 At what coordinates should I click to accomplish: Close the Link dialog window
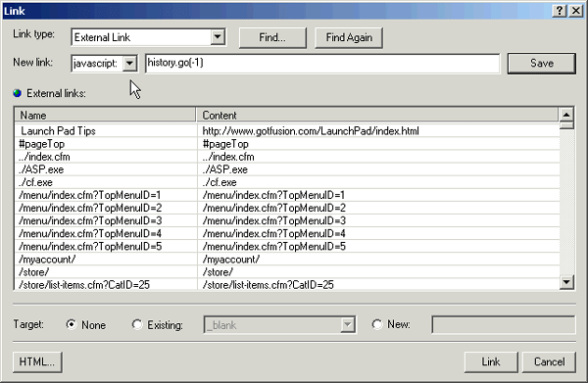(575, 11)
